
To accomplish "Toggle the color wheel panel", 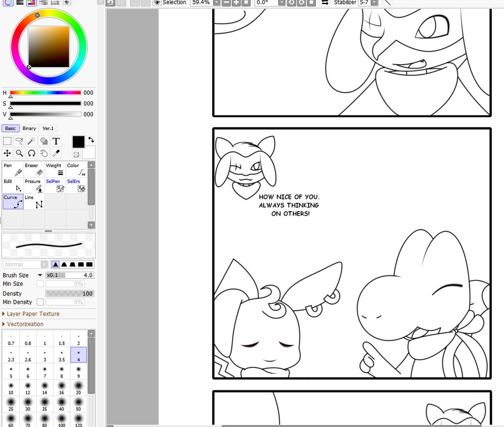I will click(x=8, y=2).
